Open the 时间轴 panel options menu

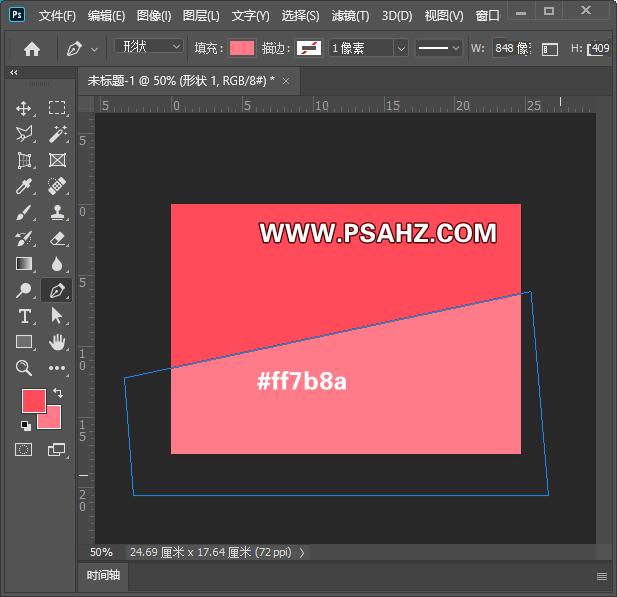[602, 577]
